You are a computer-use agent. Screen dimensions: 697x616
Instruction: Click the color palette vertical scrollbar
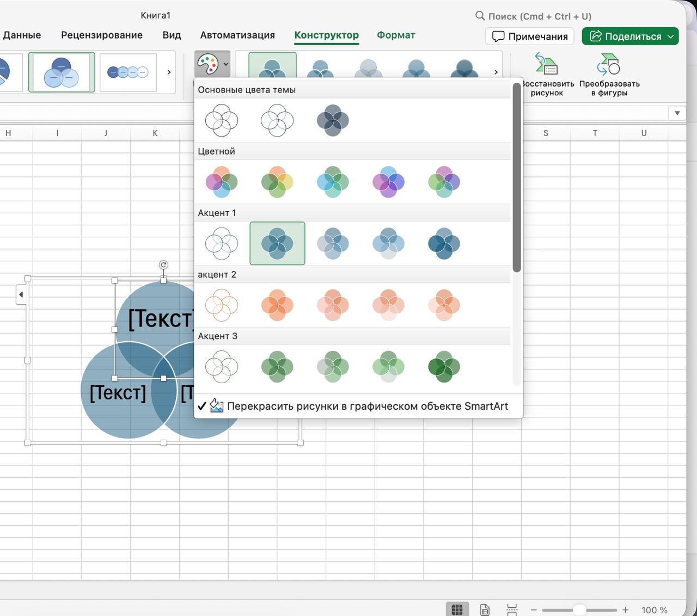[x=517, y=177]
